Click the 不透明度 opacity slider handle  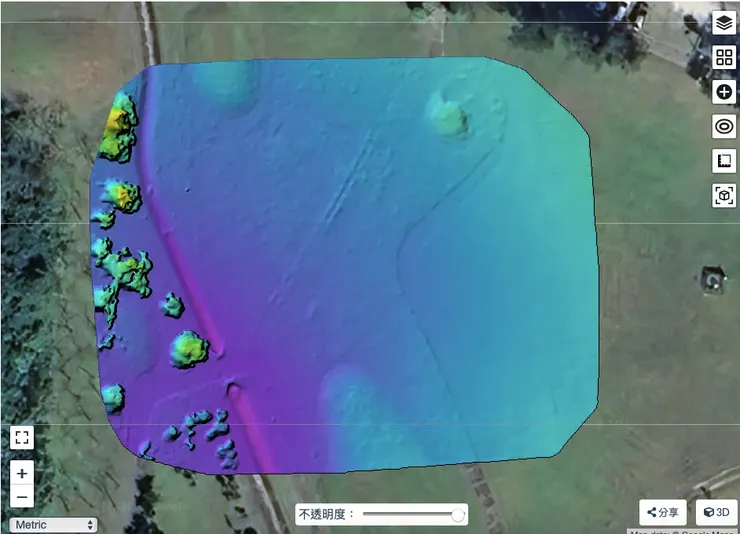click(457, 515)
